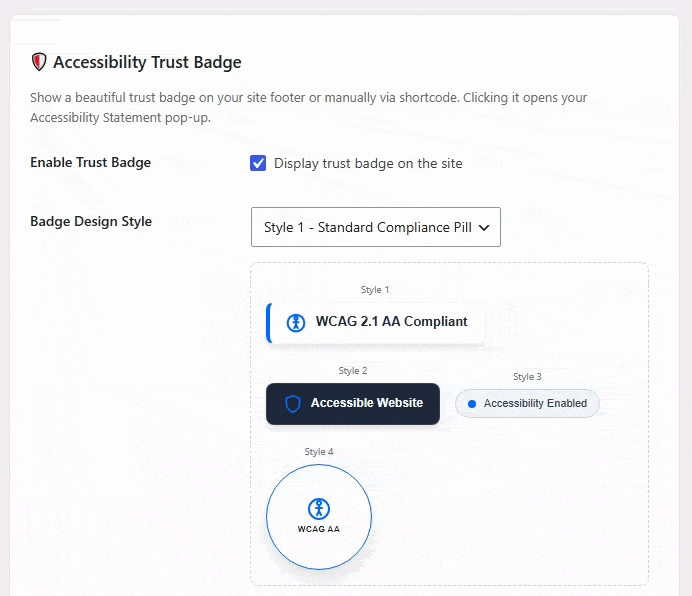Click the Style 4 preview label
This screenshot has height=596, width=692.
[319, 452]
